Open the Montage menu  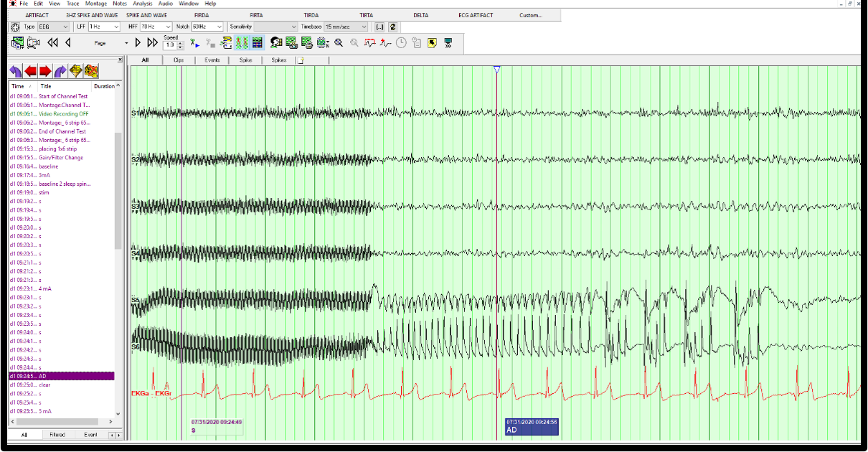click(95, 4)
